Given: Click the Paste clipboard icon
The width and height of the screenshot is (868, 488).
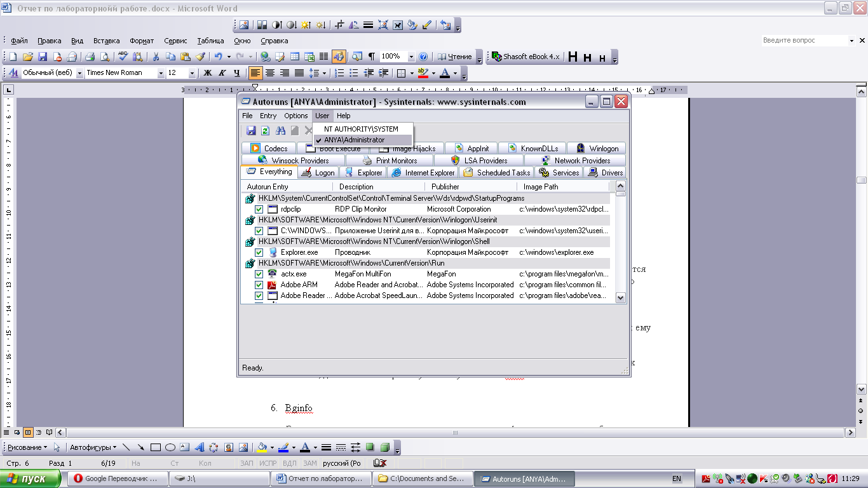Looking at the screenshot, I should (185, 57).
